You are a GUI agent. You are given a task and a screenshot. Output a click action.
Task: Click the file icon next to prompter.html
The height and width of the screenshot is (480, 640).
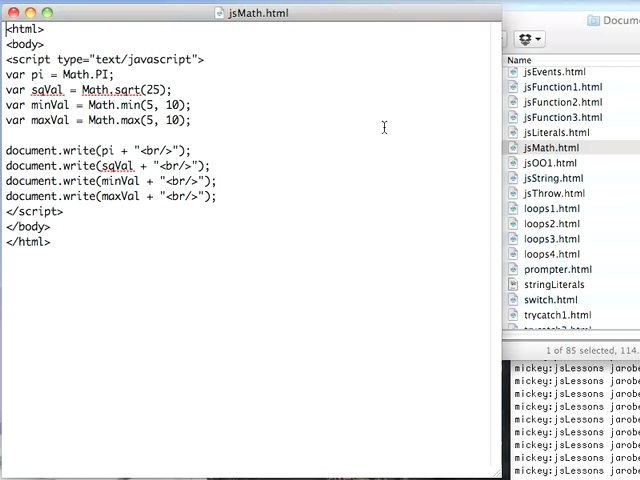(x=513, y=269)
